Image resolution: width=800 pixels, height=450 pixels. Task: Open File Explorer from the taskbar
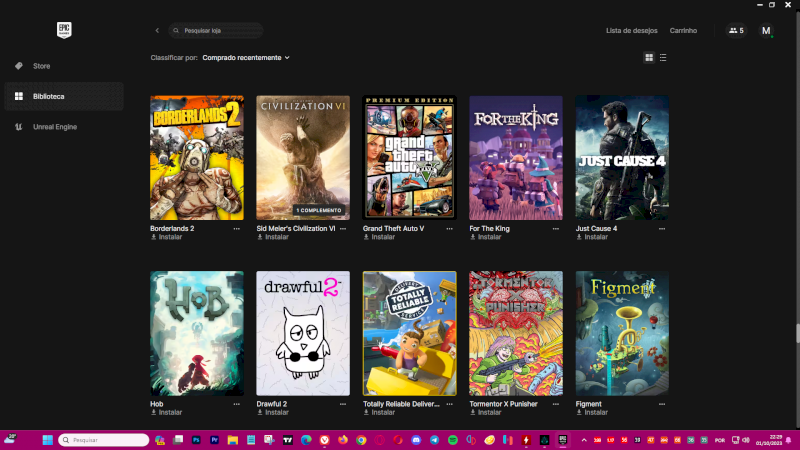point(233,440)
